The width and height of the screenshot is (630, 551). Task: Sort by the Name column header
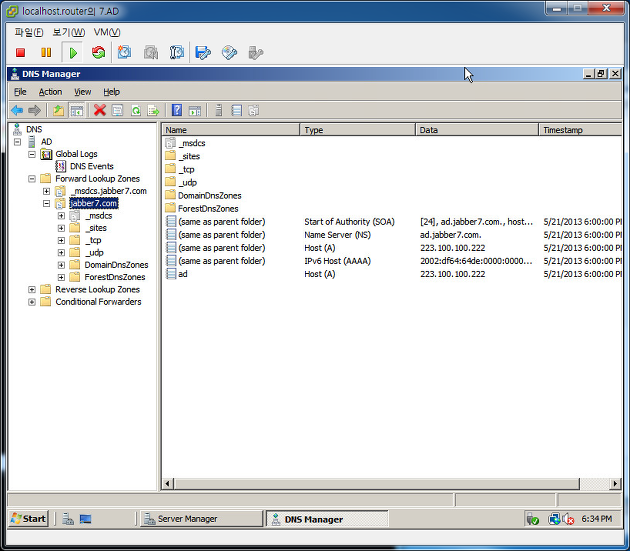[x=231, y=130]
